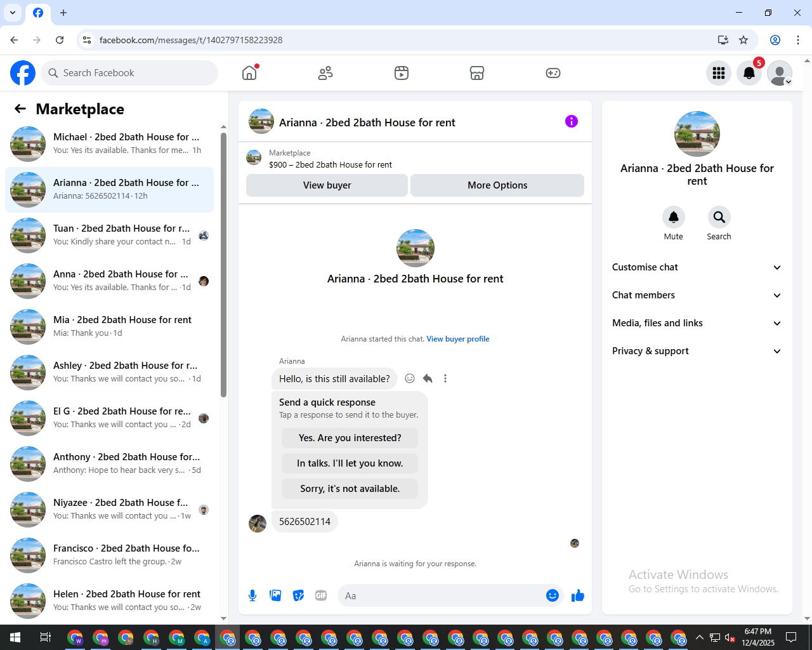Open Anthony's conversation
812x650 pixels.
click(x=109, y=464)
